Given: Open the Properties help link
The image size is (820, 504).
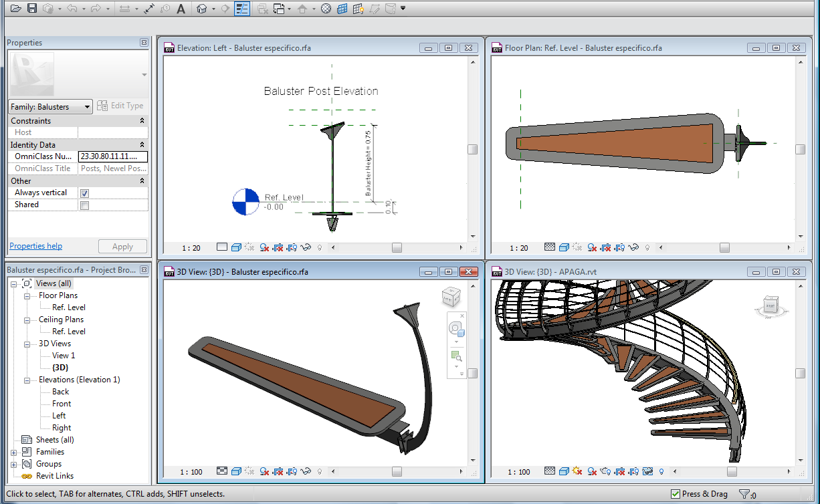Looking at the screenshot, I should point(36,246).
